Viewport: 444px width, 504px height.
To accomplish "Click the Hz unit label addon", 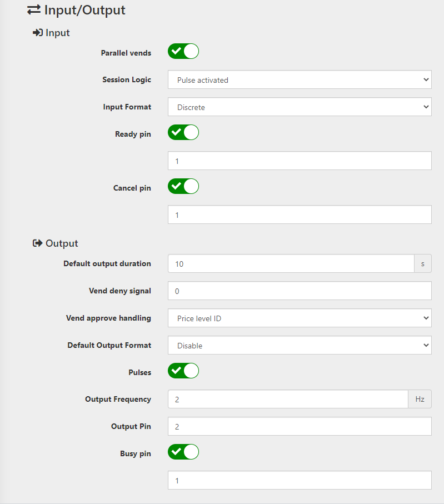I will [x=420, y=399].
